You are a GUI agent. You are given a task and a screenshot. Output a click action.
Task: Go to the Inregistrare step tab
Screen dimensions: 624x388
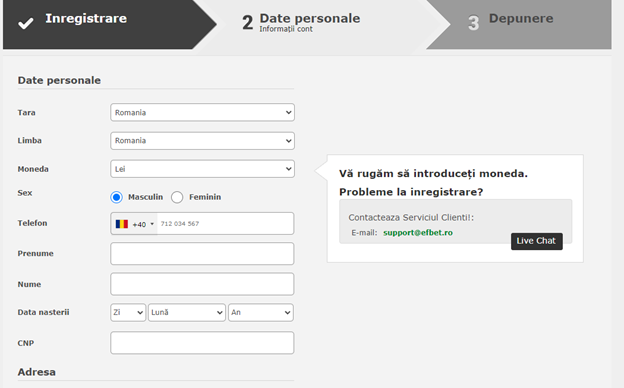click(109, 24)
